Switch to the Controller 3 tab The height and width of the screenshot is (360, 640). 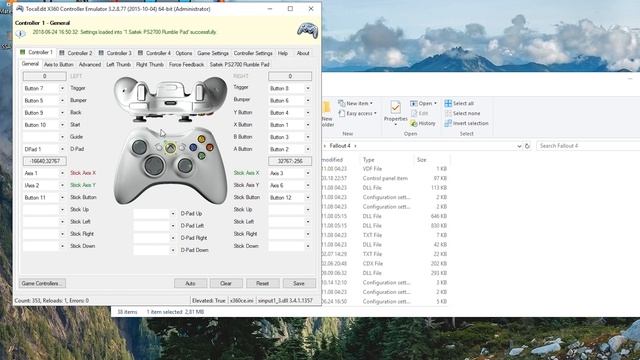click(116, 53)
